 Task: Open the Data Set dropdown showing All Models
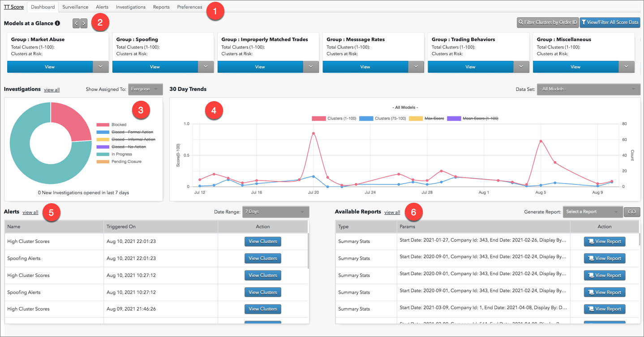[588, 89]
